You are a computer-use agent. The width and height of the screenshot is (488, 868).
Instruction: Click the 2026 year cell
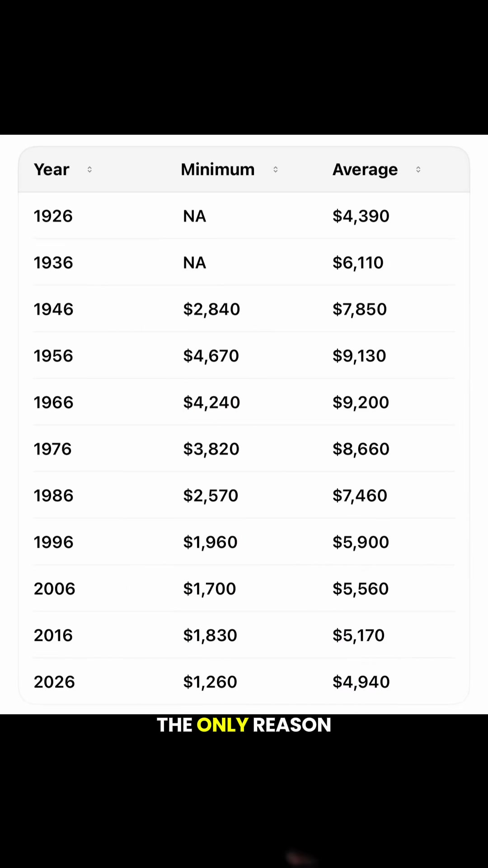54,682
